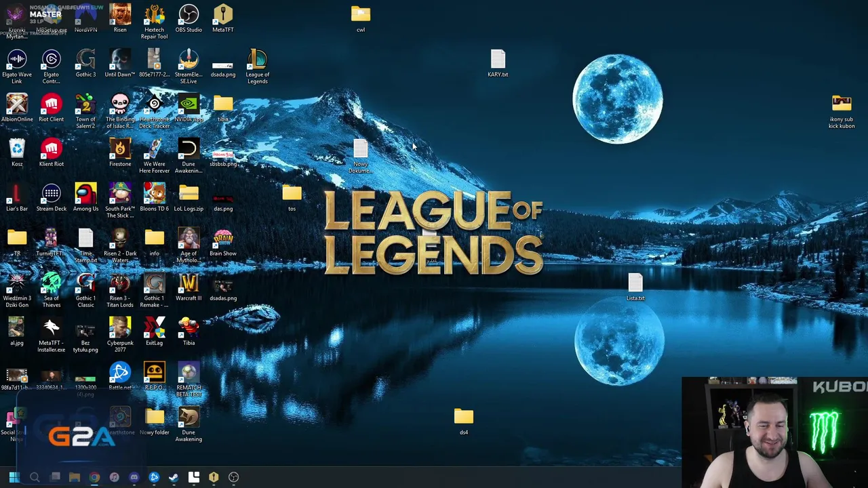Select the Time Stamp.txt file
Screen dimensions: 868x488
85,245
